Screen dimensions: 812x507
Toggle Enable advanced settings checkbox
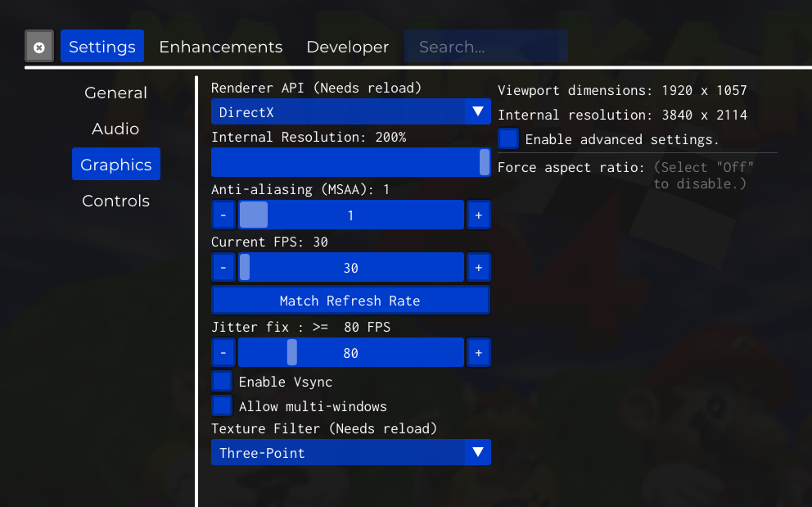(508, 139)
